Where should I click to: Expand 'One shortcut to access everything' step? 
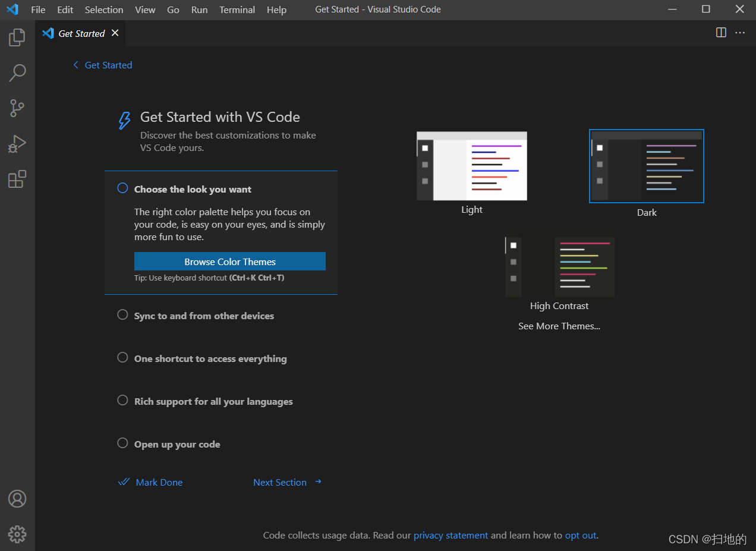tap(210, 358)
